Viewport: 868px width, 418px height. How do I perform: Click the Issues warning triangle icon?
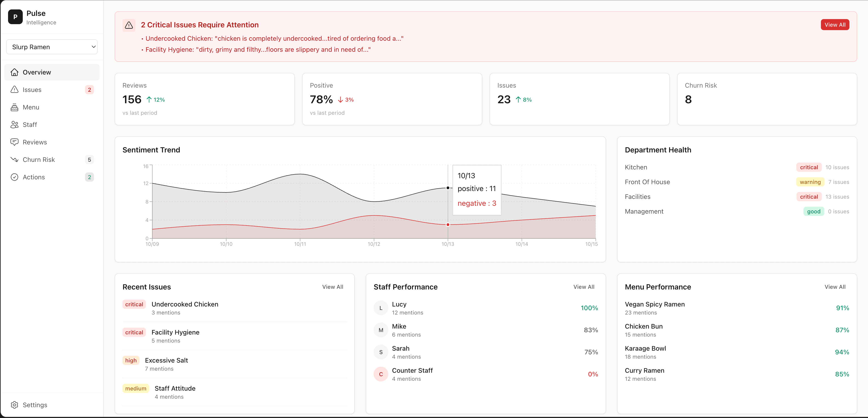tap(14, 90)
